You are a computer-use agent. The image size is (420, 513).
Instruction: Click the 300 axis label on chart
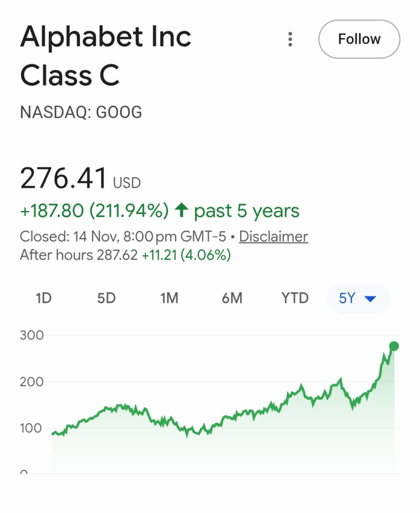point(32,335)
